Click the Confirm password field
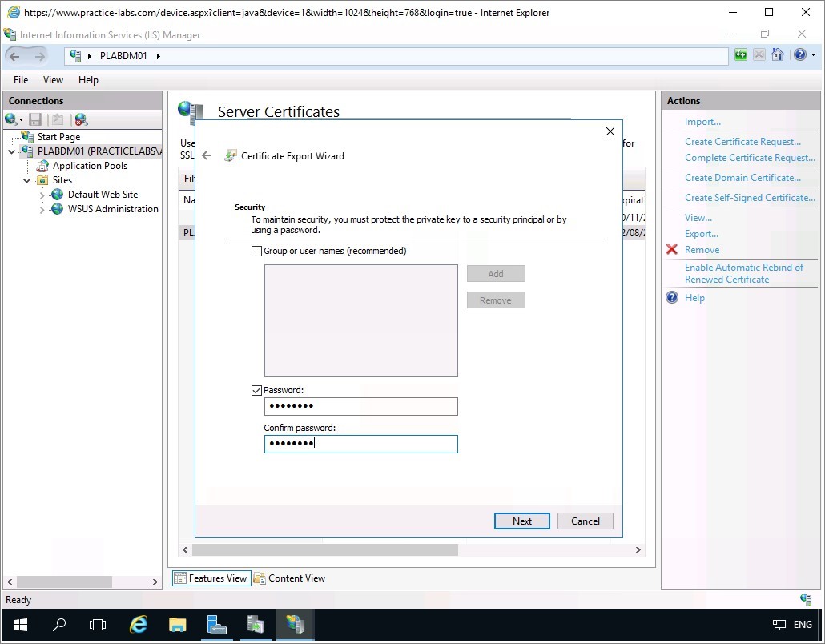825x644 pixels. (x=360, y=444)
